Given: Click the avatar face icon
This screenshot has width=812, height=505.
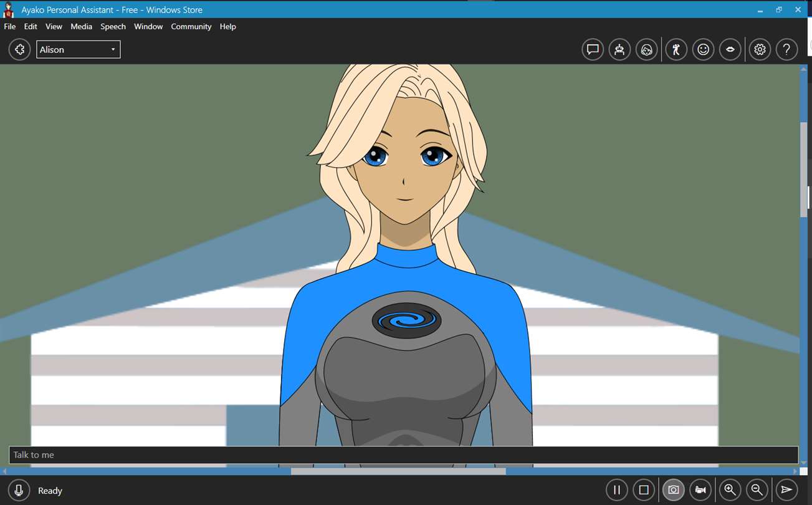Looking at the screenshot, I should point(647,49).
